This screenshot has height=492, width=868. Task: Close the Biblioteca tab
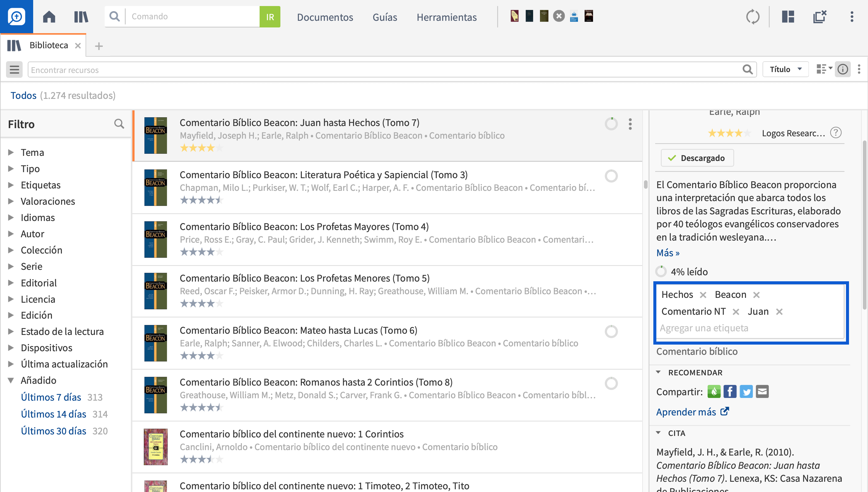coord(78,46)
